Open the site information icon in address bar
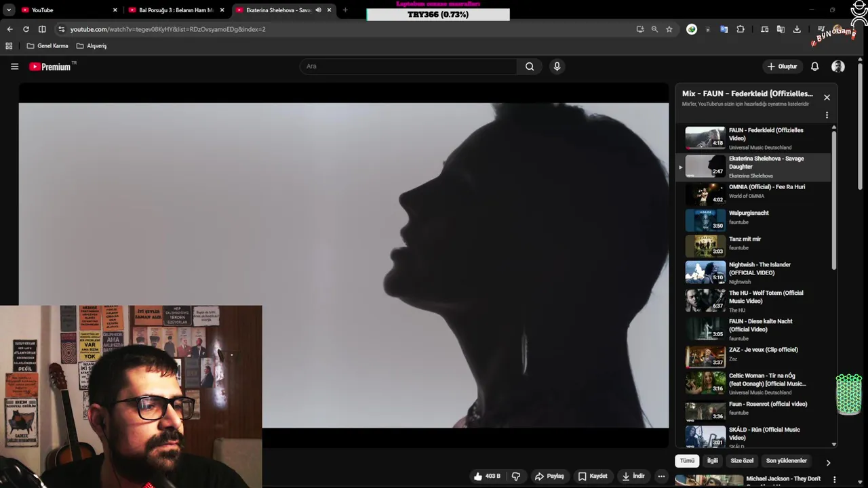The height and width of the screenshot is (488, 868). (x=61, y=29)
